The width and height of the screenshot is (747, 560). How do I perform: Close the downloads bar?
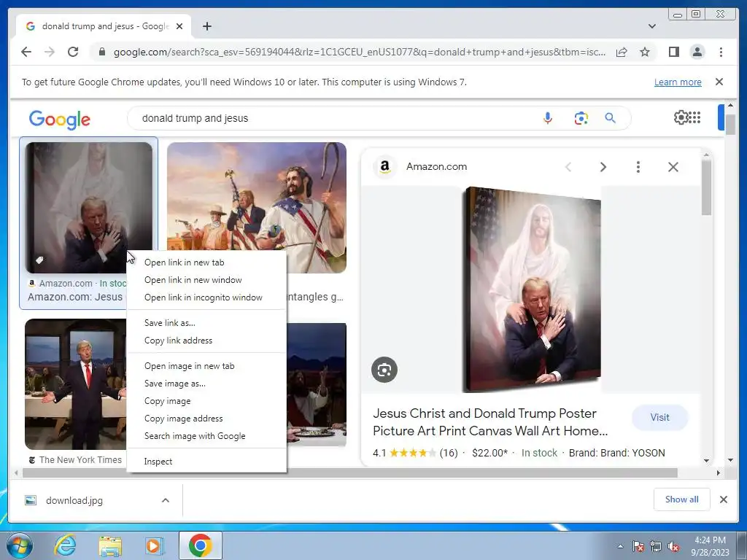tap(723, 499)
